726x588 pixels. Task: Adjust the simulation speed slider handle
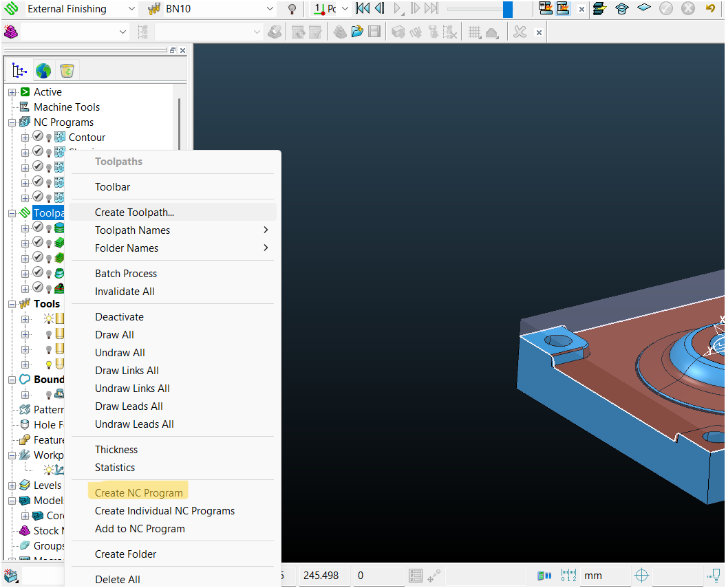[508, 9]
